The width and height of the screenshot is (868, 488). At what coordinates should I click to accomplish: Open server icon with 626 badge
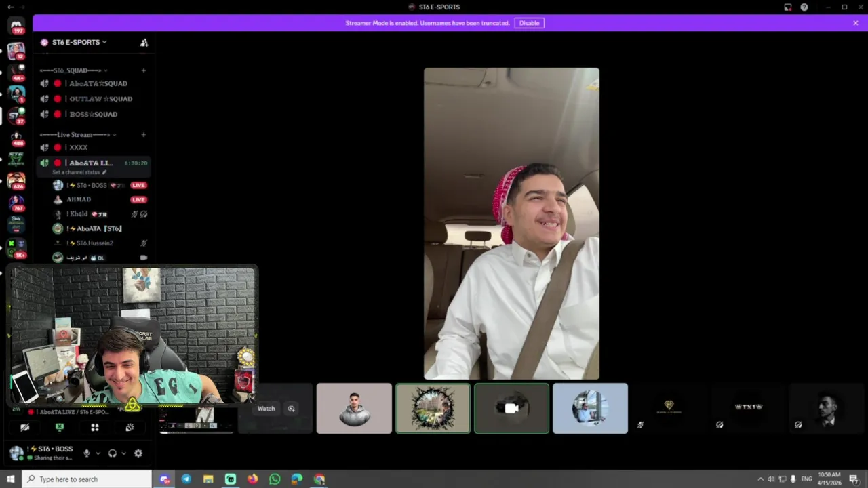pos(16,181)
